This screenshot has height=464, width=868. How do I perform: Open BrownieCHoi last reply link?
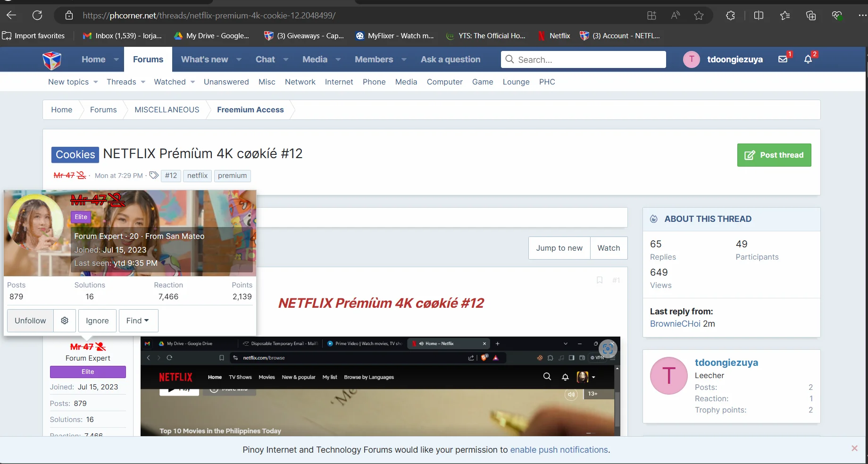675,324
